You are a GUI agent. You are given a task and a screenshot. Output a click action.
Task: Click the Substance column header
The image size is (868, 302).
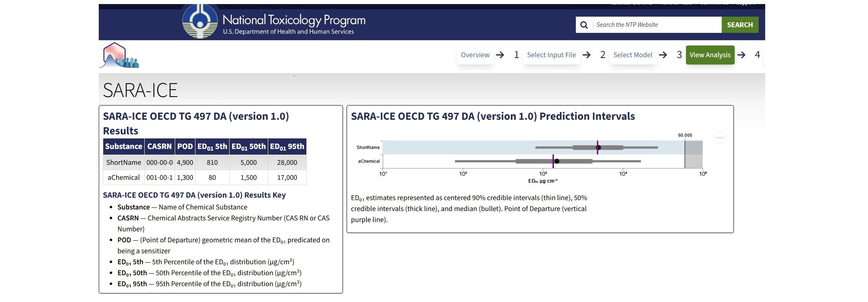123,147
